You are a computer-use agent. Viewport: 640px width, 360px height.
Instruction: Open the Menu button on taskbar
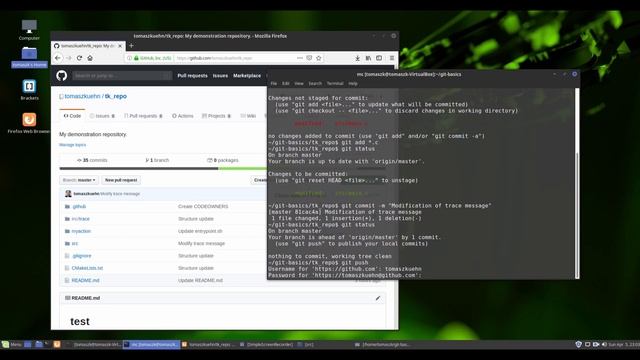12,344
